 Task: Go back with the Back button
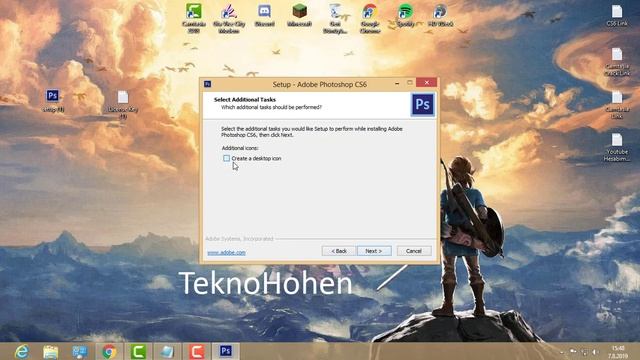pyautogui.click(x=338, y=251)
